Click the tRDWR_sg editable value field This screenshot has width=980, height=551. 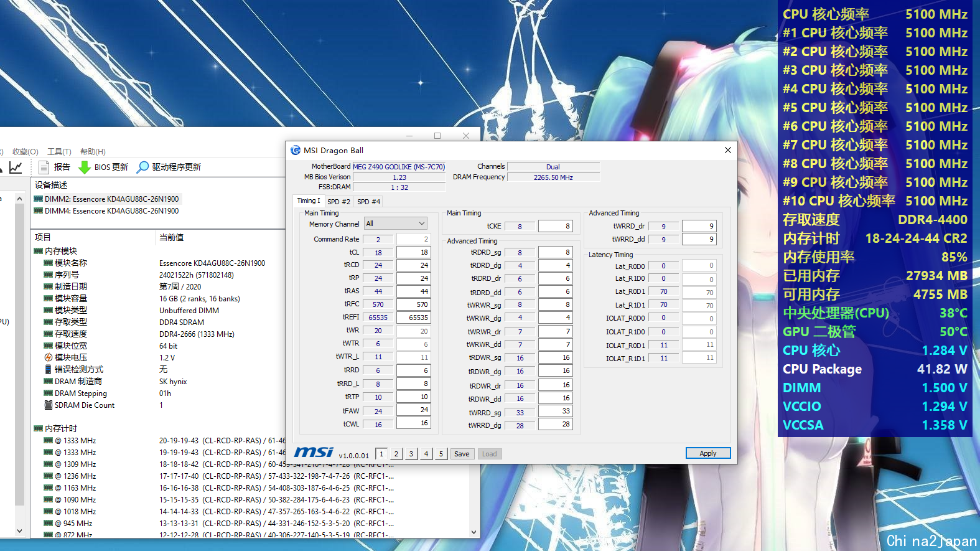(555, 357)
